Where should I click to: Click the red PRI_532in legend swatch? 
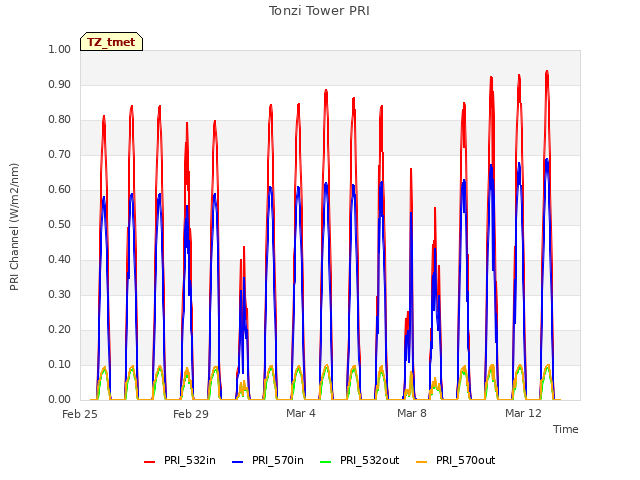[149, 462]
